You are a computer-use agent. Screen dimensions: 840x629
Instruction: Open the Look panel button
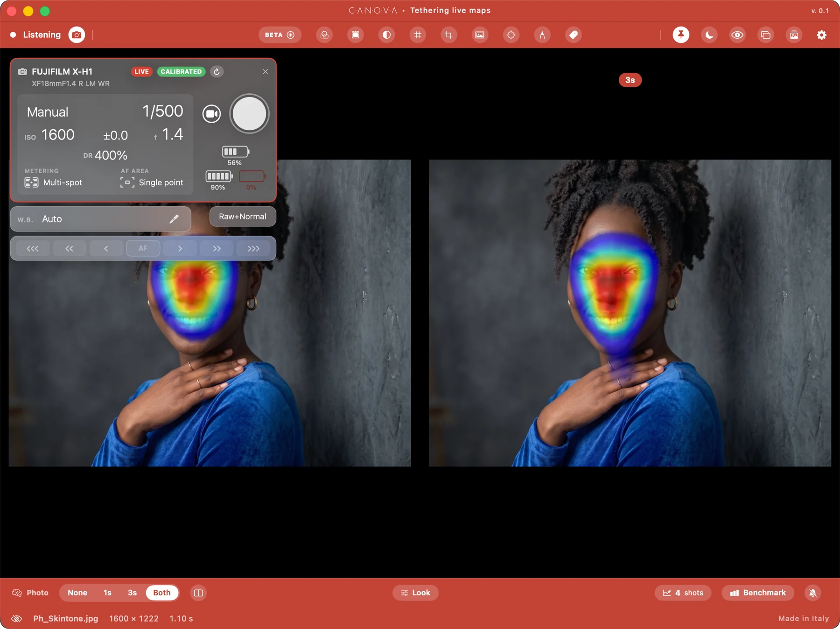tap(415, 593)
